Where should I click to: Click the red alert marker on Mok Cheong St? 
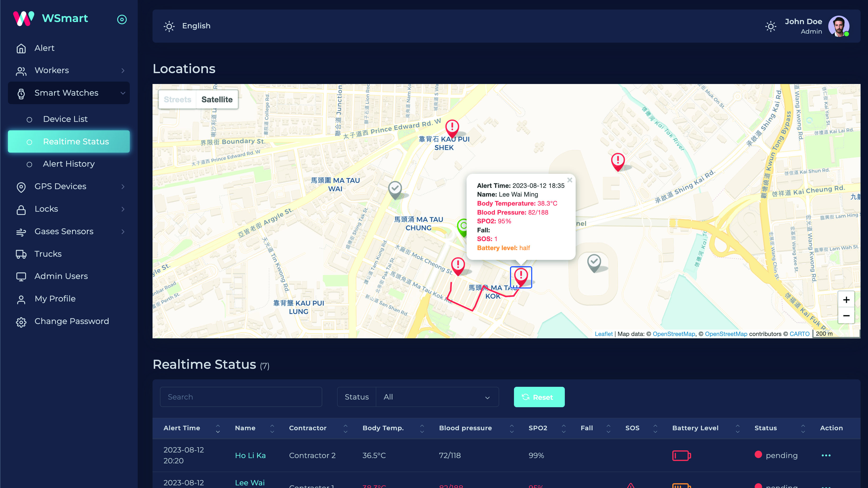[x=458, y=266]
